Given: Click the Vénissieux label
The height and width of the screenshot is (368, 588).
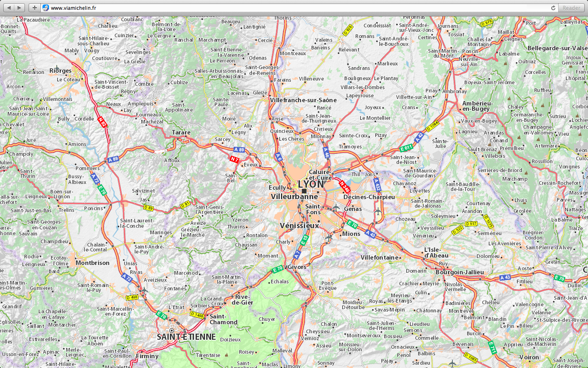Looking at the screenshot, I should tap(299, 226).
